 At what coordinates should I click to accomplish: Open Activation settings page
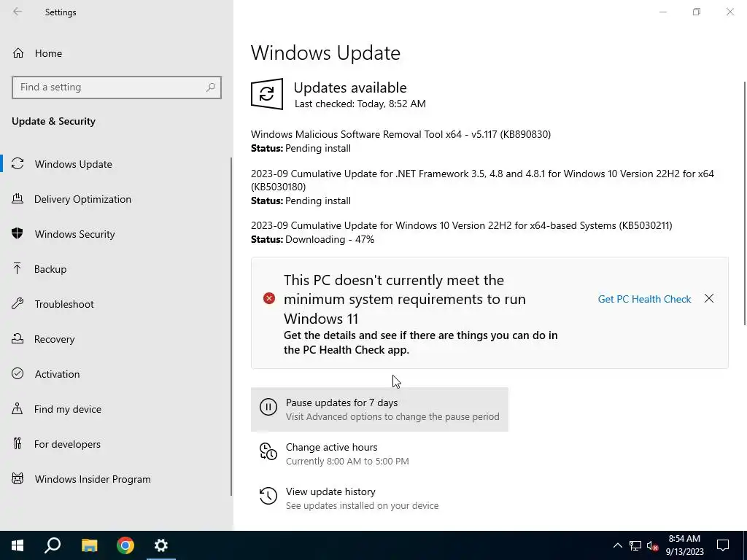(57, 374)
